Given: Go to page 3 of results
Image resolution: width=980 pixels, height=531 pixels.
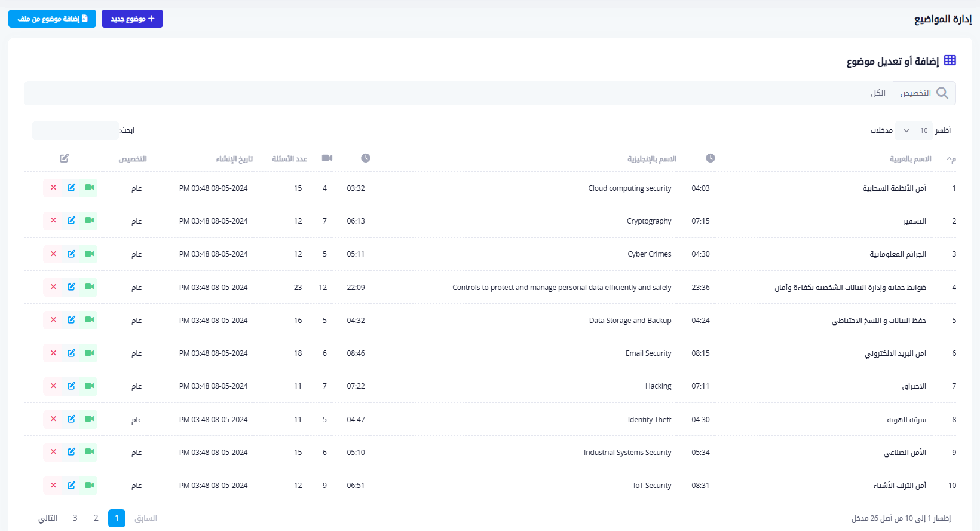Looking at the screenshot, I should [75, 518].
